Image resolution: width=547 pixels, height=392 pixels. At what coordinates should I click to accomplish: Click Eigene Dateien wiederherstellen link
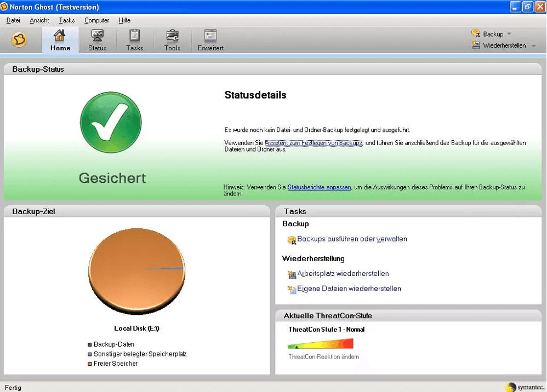pos(349,289)
